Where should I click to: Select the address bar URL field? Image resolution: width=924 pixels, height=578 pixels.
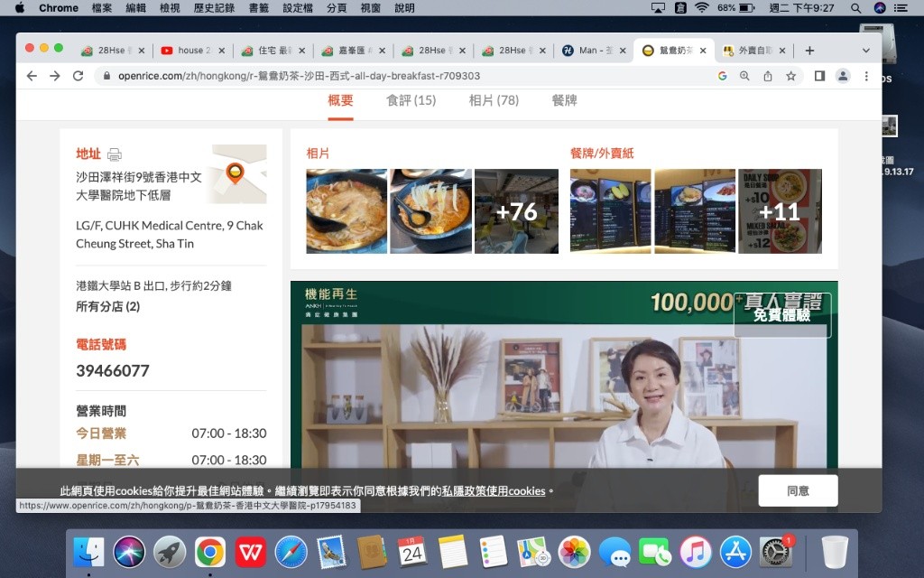(407, 76)
